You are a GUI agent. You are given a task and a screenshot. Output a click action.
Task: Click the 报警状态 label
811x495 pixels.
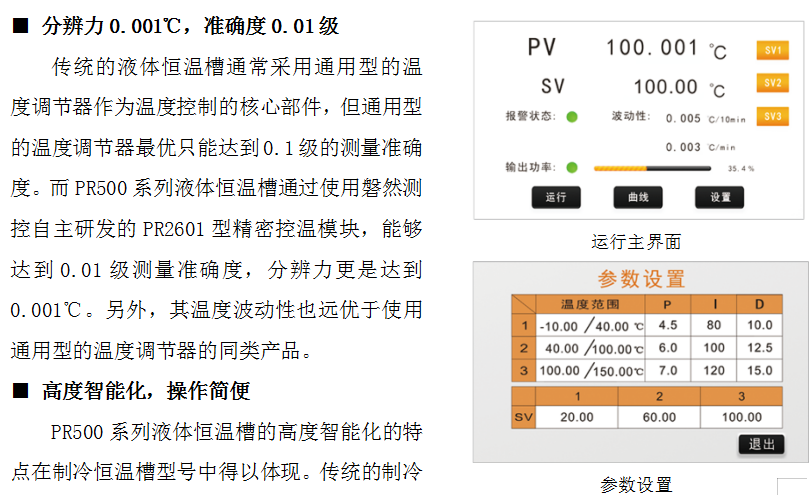point(531,116)
